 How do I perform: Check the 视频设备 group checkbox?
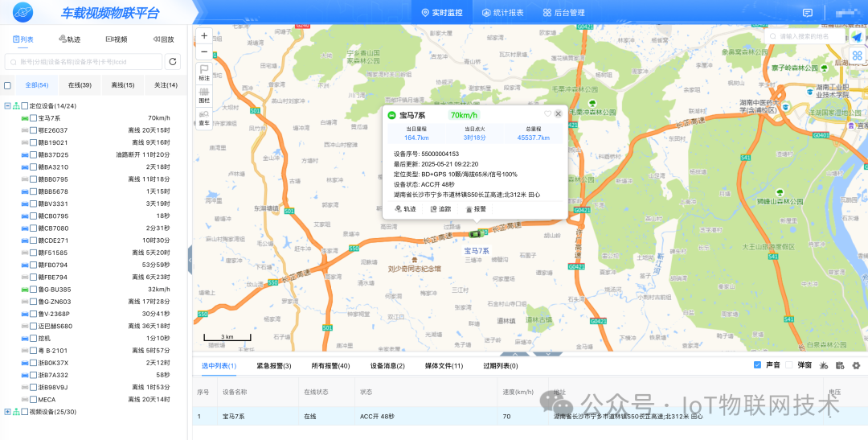tap(24, 412)
